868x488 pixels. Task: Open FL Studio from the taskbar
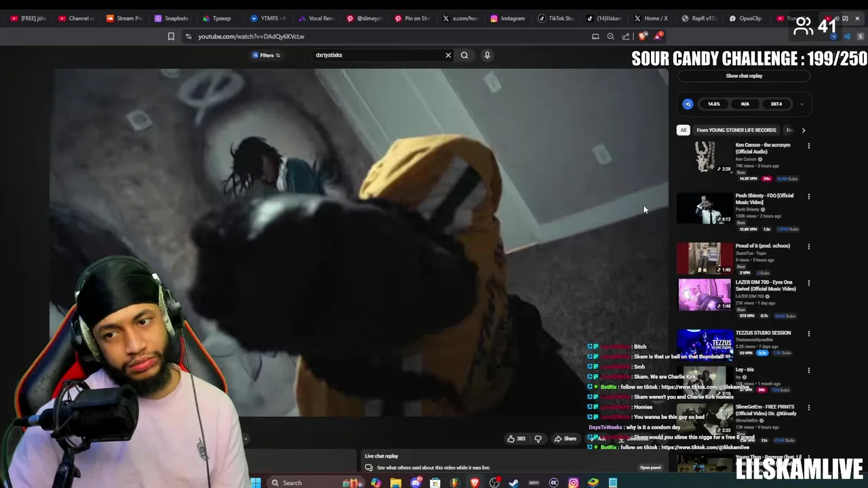(455, 483)
